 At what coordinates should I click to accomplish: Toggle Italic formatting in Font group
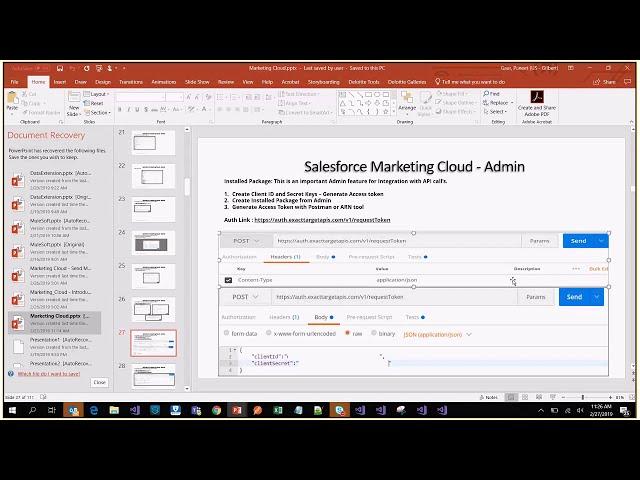coord(129,109)
